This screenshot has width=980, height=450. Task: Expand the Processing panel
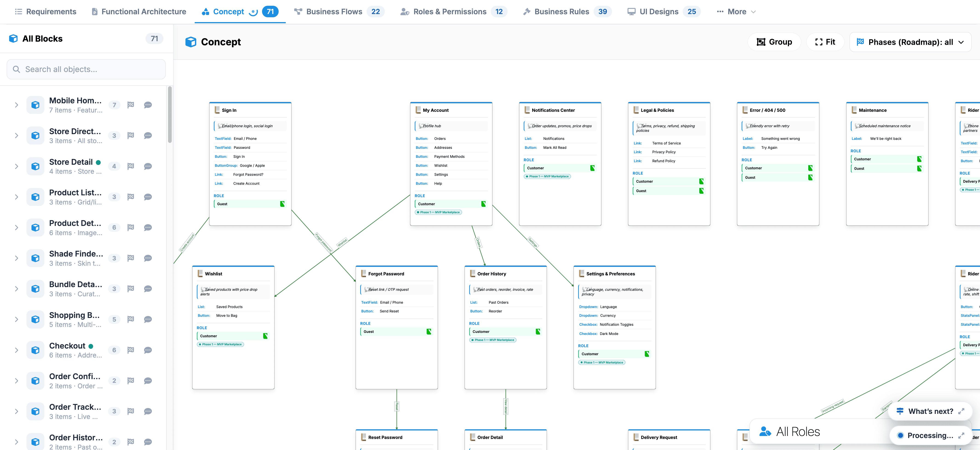(961, 436)
